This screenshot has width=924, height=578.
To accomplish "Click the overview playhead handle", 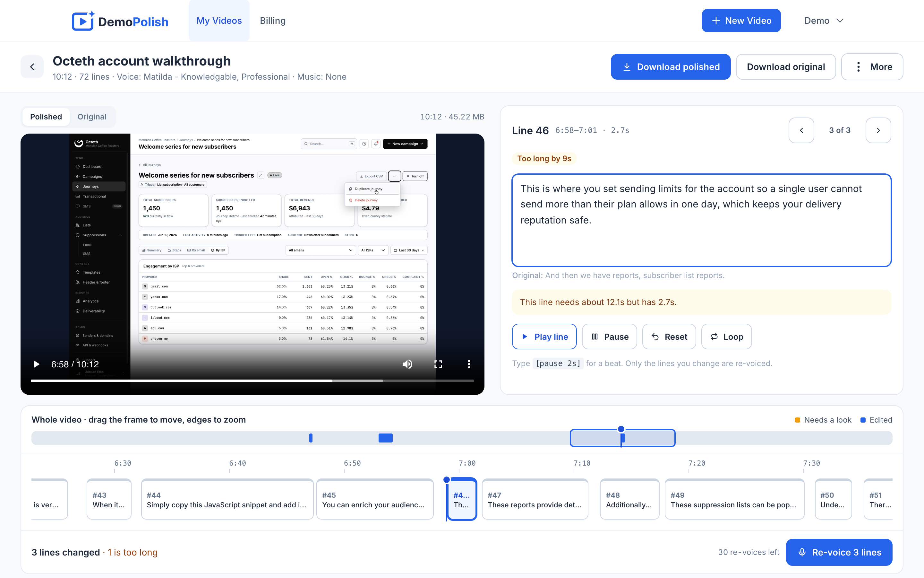I will coord(621,429).
